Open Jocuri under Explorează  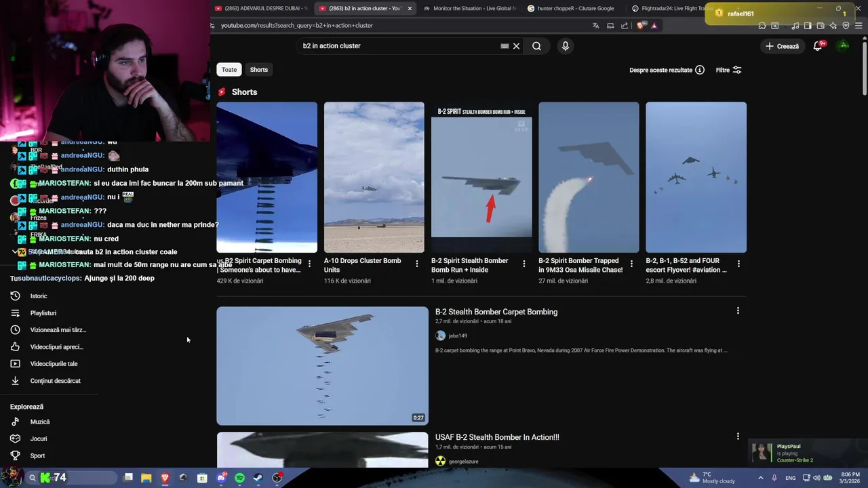click(39, 439)
